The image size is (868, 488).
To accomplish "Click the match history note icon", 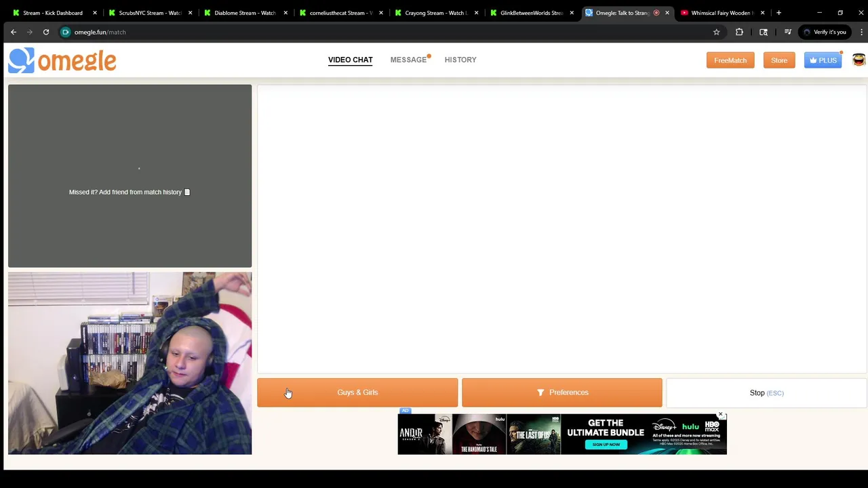I will pos(187,192).
